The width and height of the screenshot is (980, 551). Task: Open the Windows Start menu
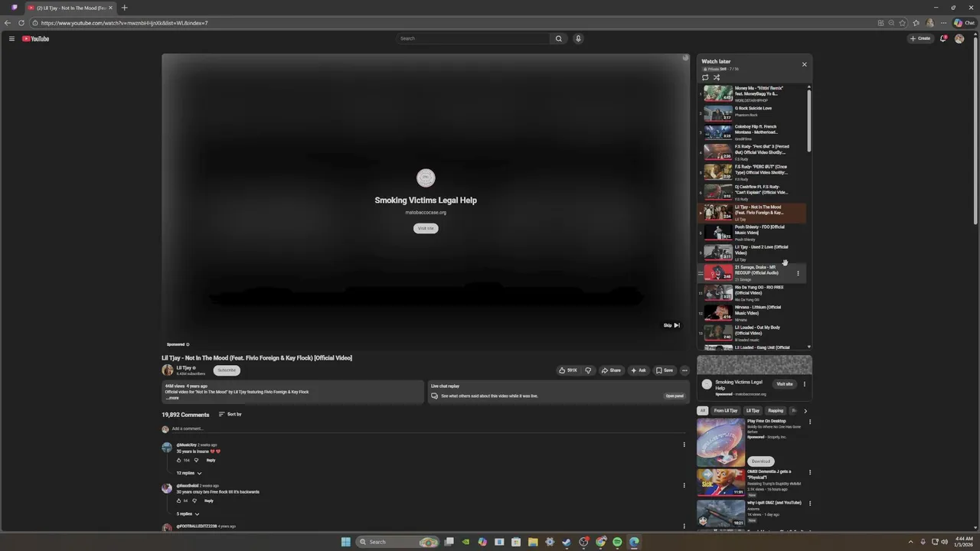click(346, 542)
